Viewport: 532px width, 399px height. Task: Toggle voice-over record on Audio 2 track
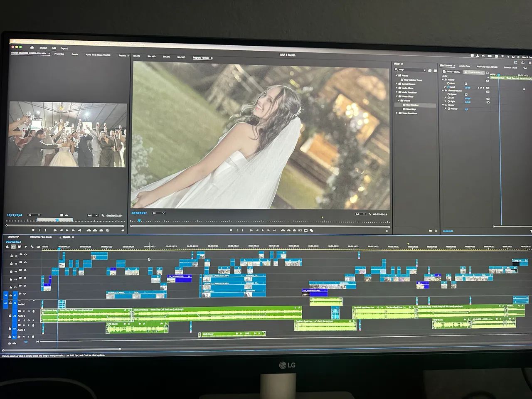(x=34, y=311)
